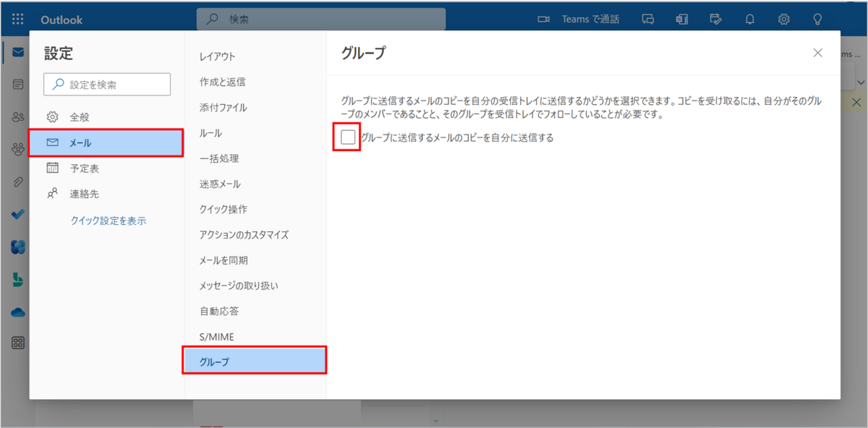
Task: Open the Teams chat icon in header
Action: tap(648, 20)
